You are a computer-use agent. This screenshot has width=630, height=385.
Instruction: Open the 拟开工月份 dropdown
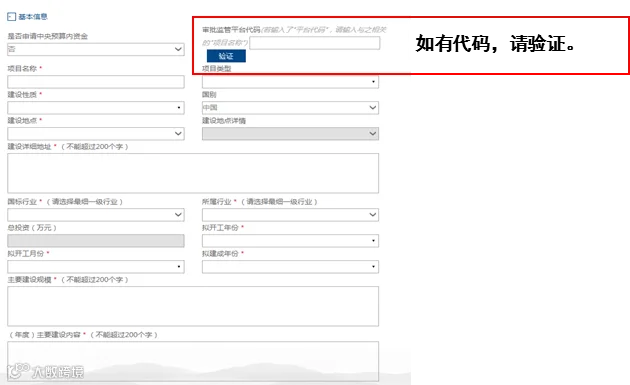[96, 267]
